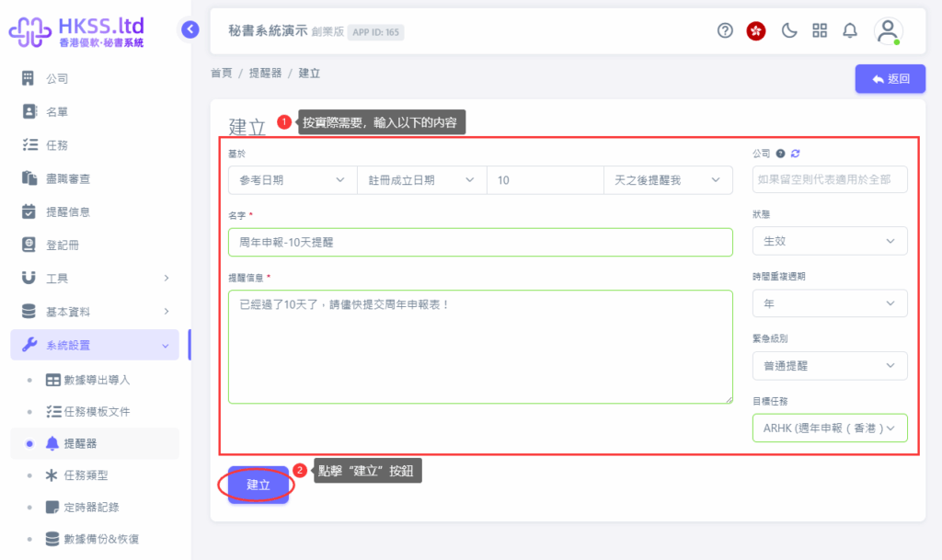Open the user profile avatar
This screenshot has width=942, height=560.
pos(888,30)
